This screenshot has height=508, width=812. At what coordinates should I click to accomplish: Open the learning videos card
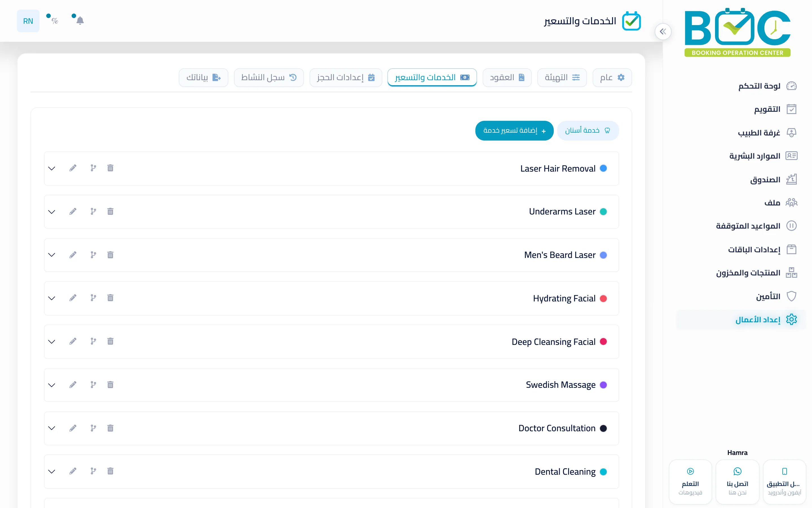[x=690, y=481]
